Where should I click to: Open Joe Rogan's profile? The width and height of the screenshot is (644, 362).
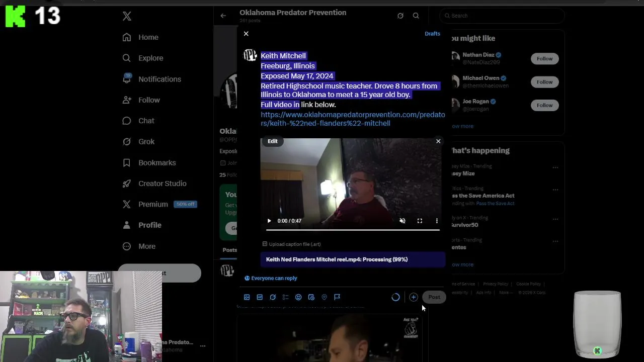(475, 102)
